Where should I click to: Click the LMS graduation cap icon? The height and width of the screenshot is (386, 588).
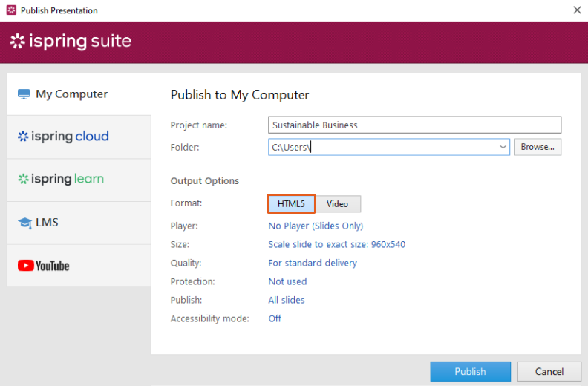(24, 223)
